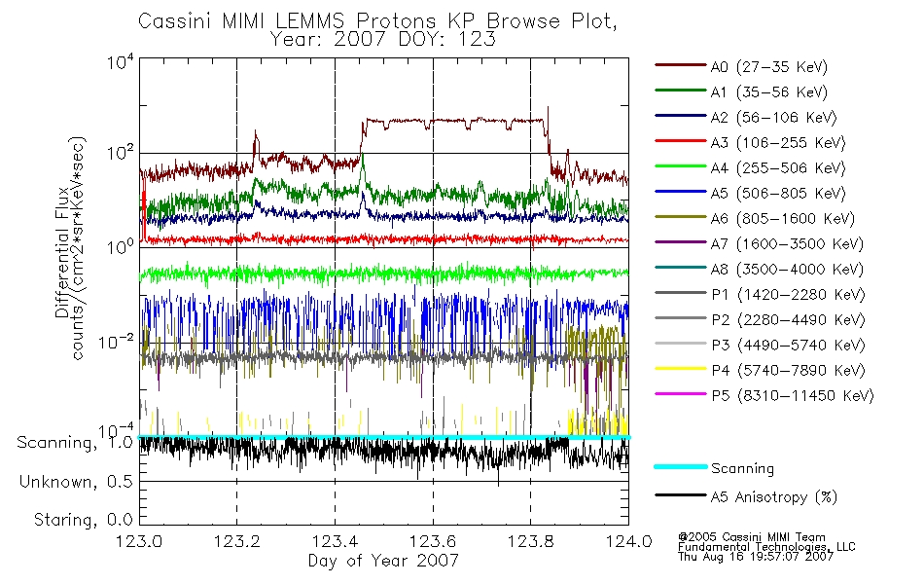Click the navy A2 legend line
924x584 pixels.
[x=681, y=116]
